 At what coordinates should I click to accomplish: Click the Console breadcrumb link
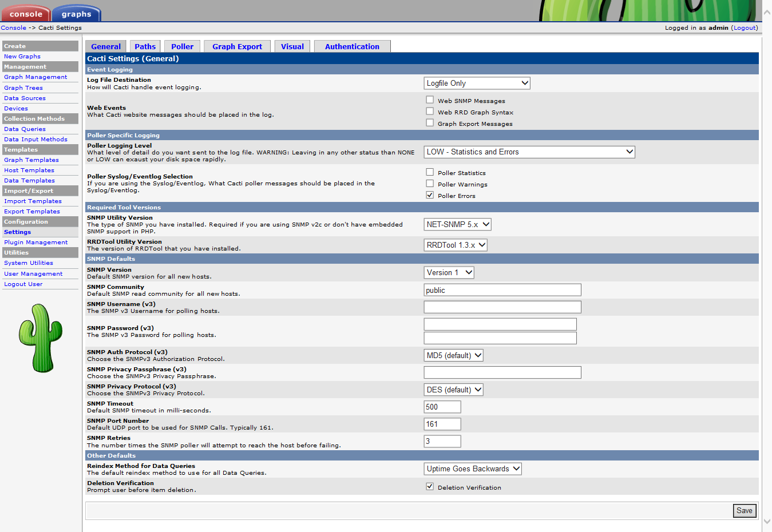13,27
